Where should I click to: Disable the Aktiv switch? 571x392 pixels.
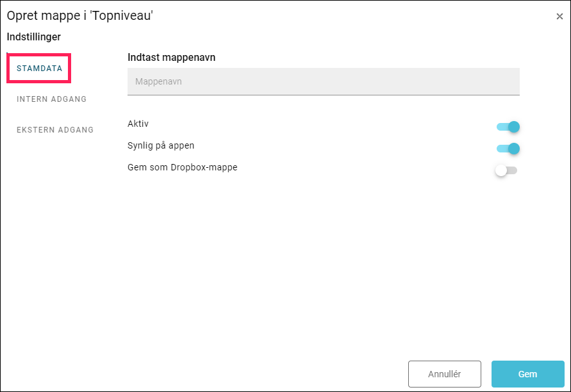click(508, 127)
